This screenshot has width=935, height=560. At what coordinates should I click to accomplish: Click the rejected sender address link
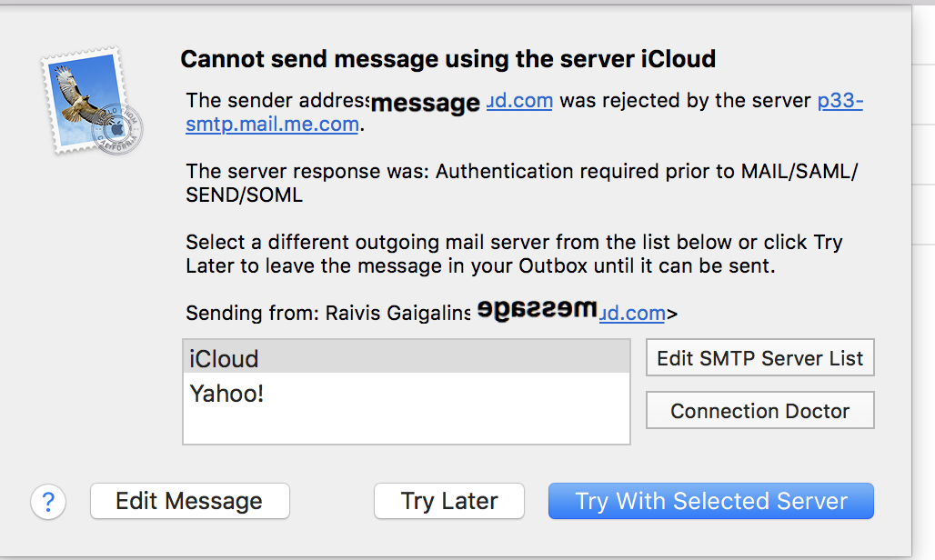coord(520,100)
